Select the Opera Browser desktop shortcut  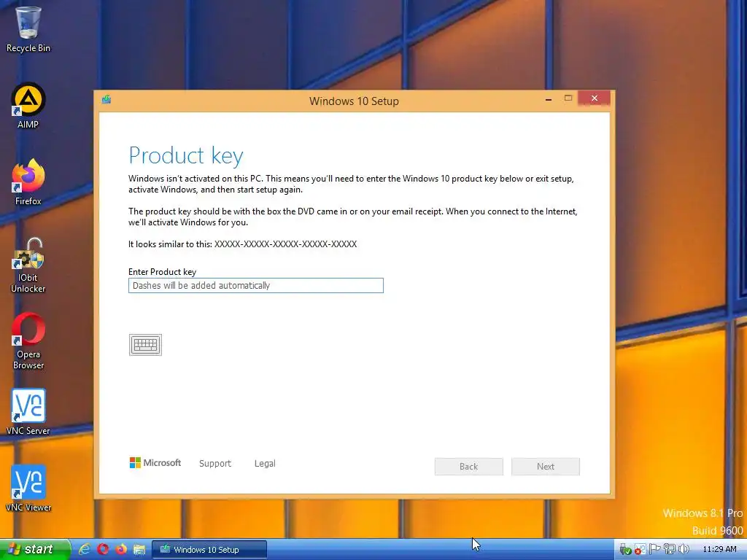(x=28, y=341)
